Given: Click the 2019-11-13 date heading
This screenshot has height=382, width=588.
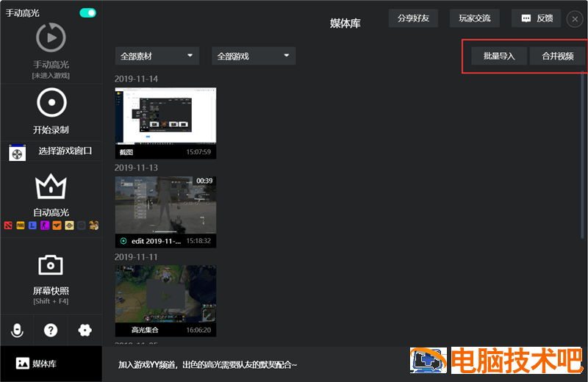Looking at the screenshot, I should pyautogui.click(x=136, y=168).
